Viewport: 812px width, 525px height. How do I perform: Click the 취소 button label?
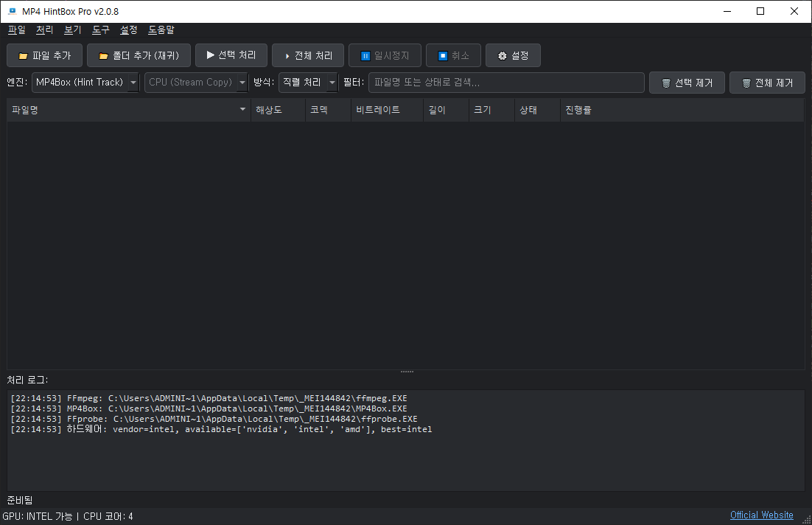coord(461,55)
